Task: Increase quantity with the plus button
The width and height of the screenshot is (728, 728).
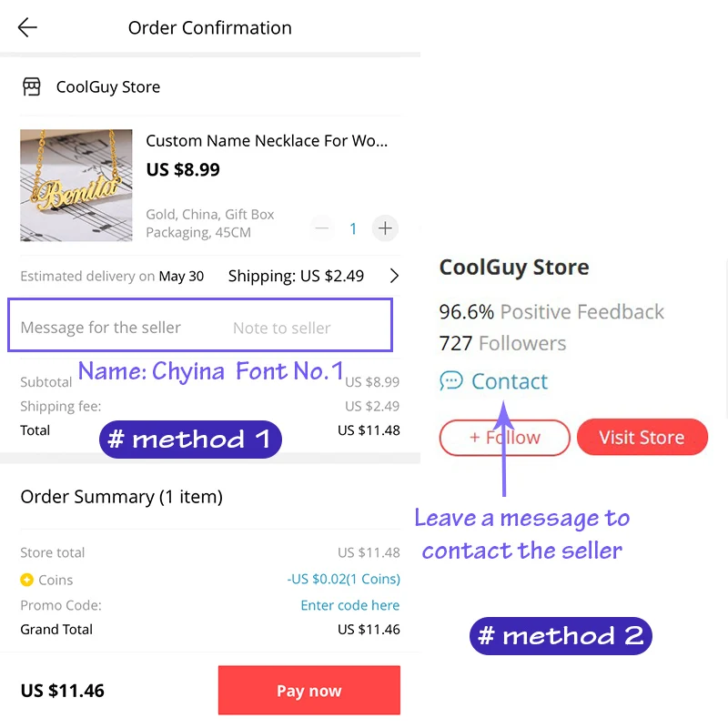Action: pyautogui.click(x=385, y=228)
